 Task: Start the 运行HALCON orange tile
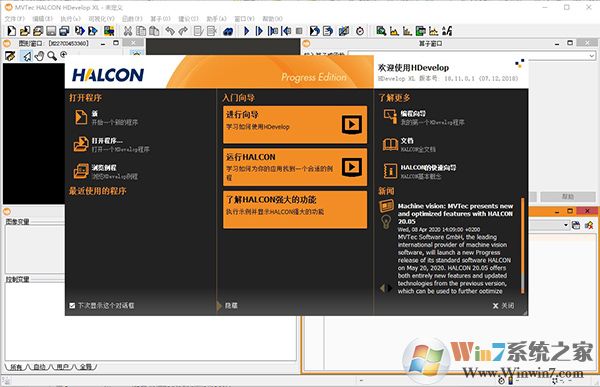click(x=295, y=167)
